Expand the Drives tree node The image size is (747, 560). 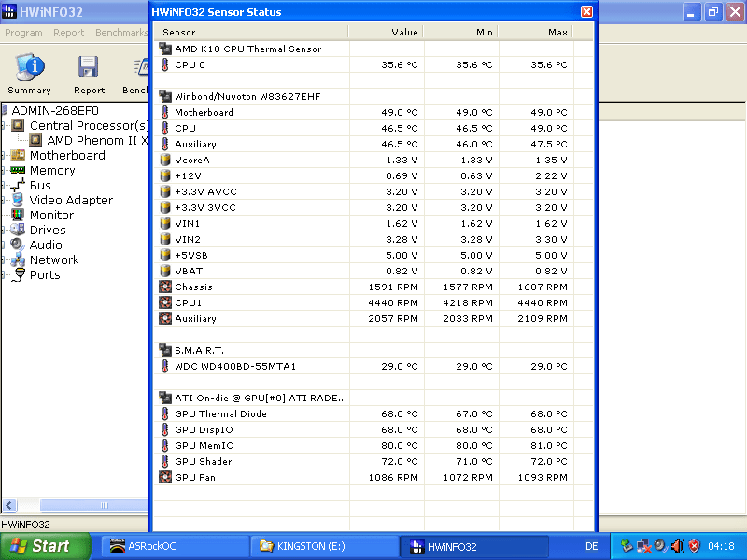coord(4,230)
